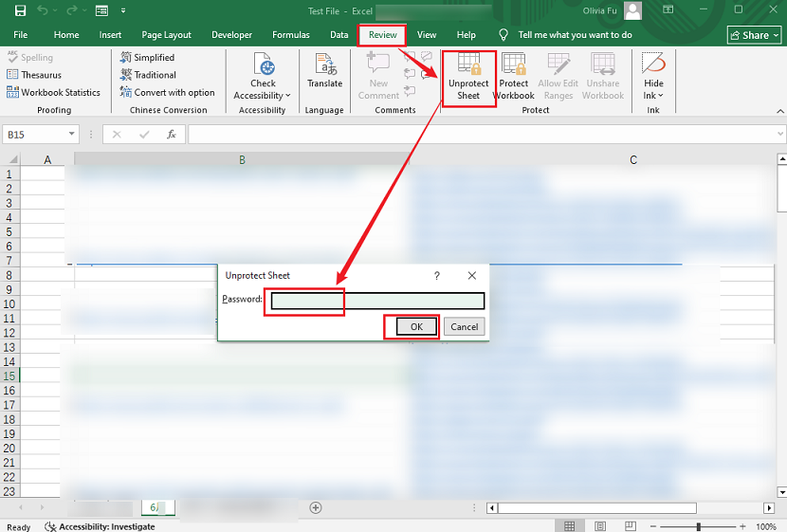The height and width of the screenshot is (532, 787).
Task: Click the Save icon in title bar
Action: (20, 10)
